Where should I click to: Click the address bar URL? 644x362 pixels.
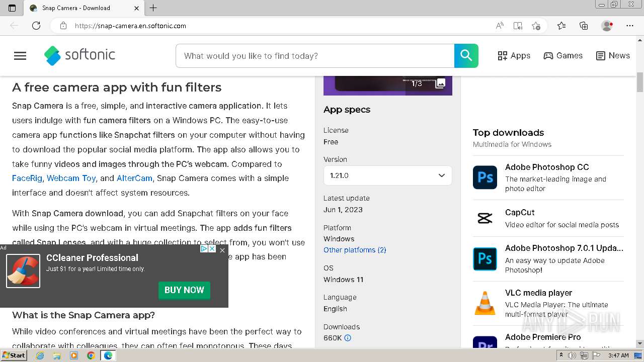(x=130, y=26)
